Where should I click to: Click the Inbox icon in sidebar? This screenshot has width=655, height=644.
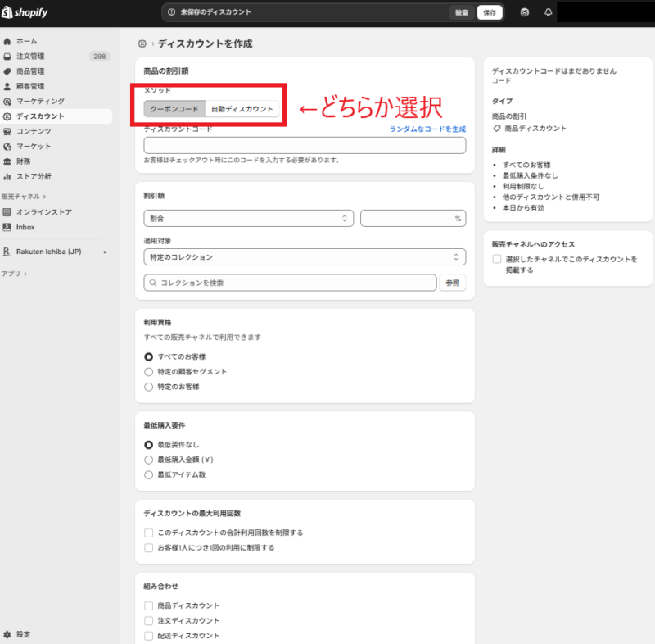click(x=7, y=227)
